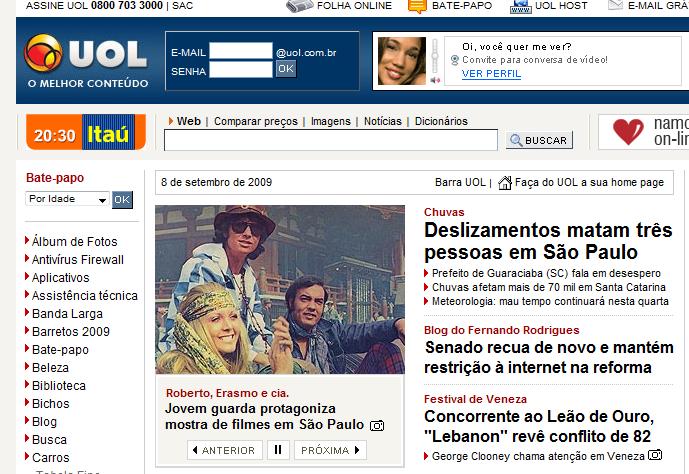Open Jovem guarda protagoniza mostra headline
The width and height of the screenshot is (689, 474).
pos(265,416)
